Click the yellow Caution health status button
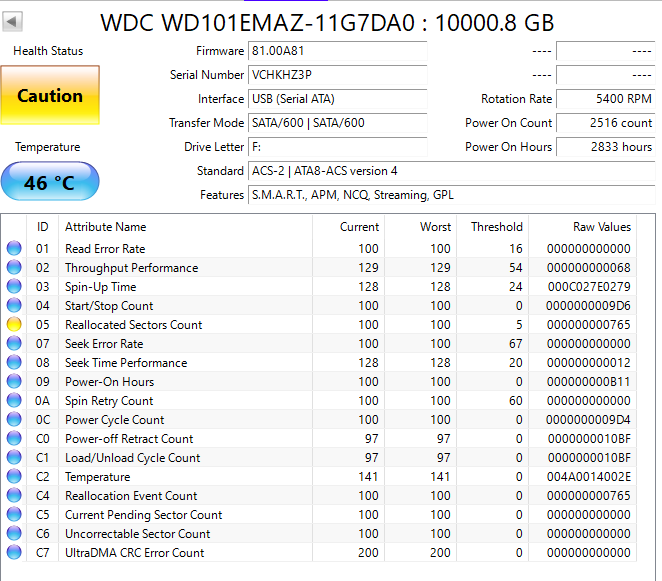This screenshot has height=581, width=662. pyautogui.click(x=51, y=96)
